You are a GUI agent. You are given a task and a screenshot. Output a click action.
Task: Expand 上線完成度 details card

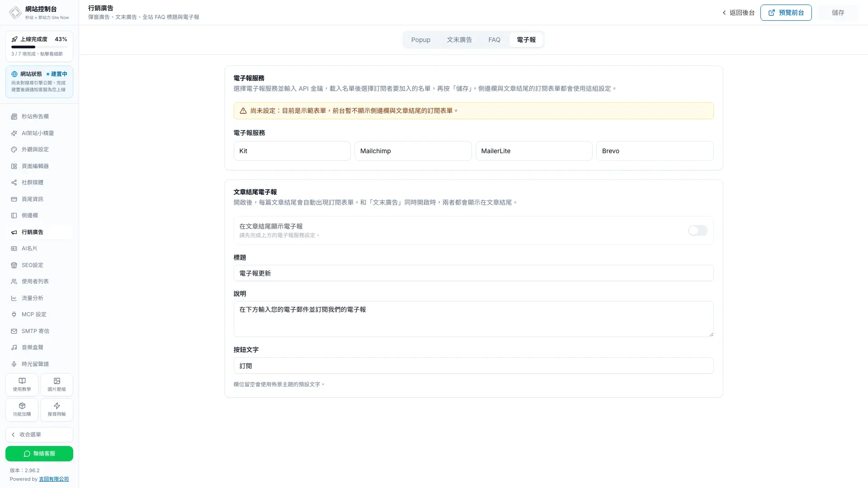39,46
